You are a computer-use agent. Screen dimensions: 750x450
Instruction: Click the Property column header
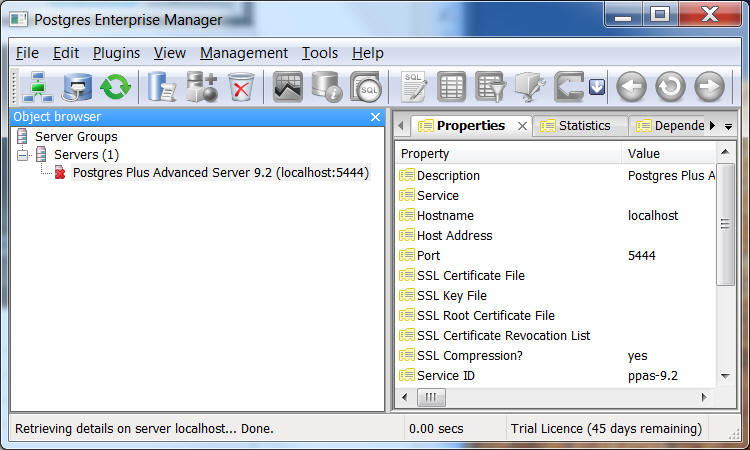(507, 154)
